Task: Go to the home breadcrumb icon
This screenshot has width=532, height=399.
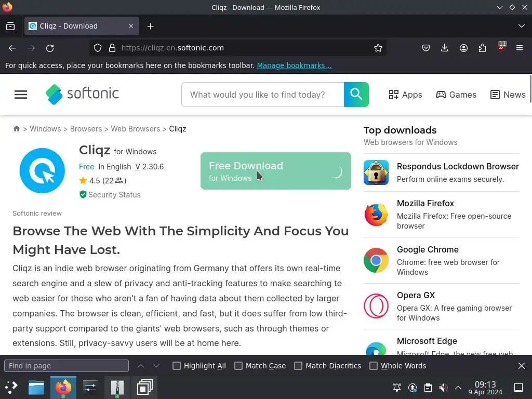Action: pos(16,129)
